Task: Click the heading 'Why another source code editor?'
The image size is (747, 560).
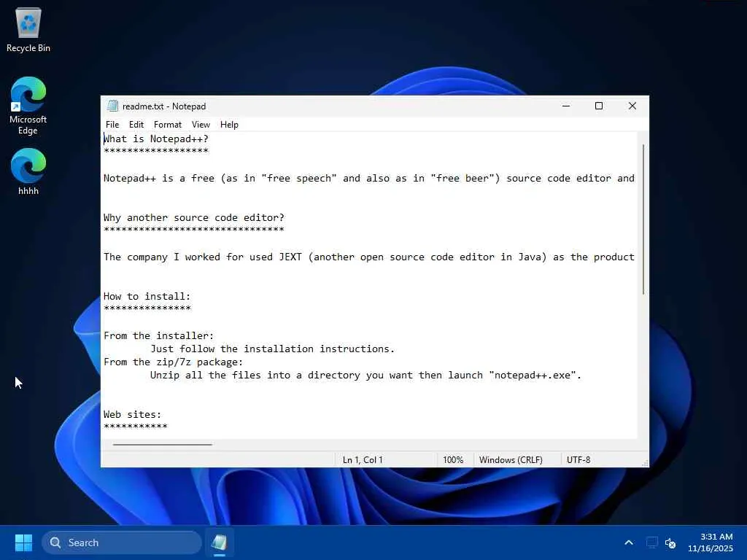Action: (x=193, y=217)
